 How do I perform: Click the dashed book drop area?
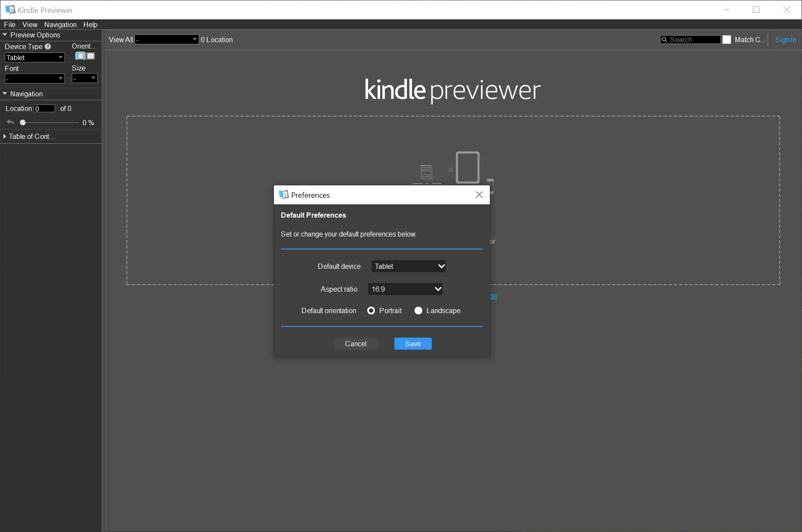[x=453, y=200]
